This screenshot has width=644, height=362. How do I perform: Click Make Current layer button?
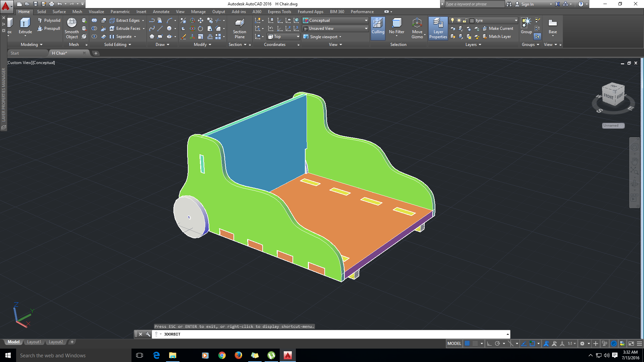point(498,28)
